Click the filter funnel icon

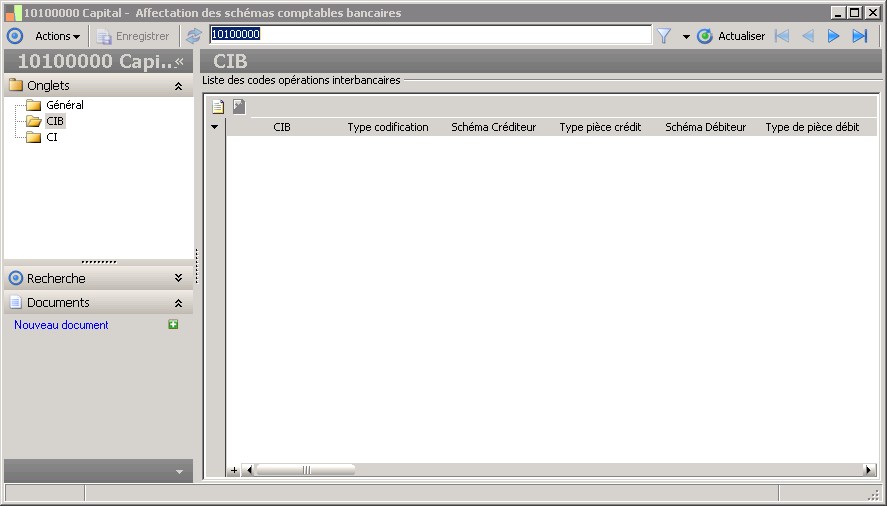(x=664, y=36)
